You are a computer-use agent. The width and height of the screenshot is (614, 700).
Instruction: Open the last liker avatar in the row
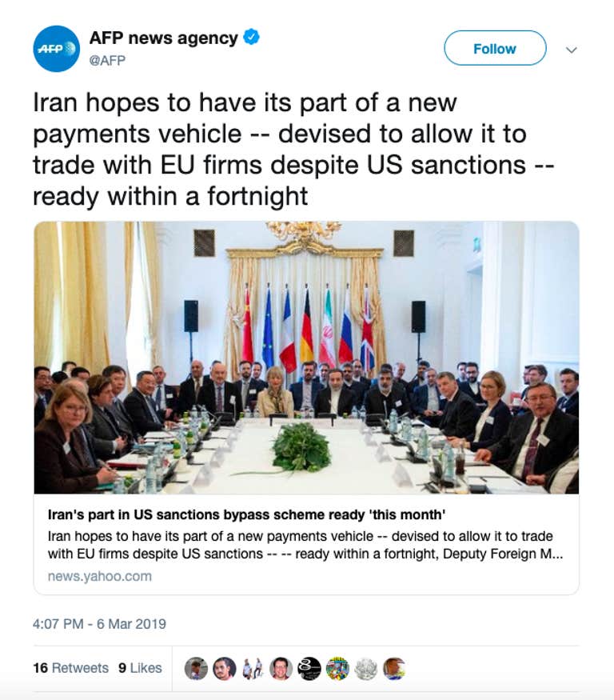pos(394,668)
